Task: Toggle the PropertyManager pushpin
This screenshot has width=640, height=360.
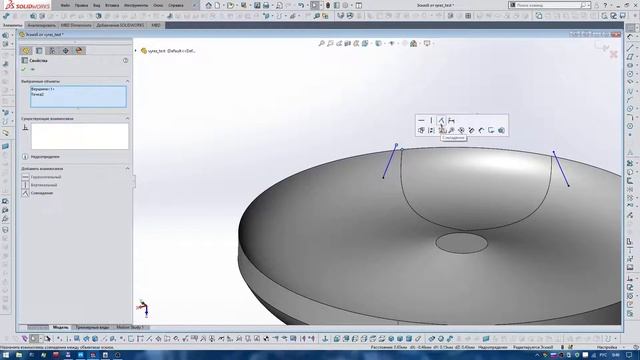Action: click(33, 69)
